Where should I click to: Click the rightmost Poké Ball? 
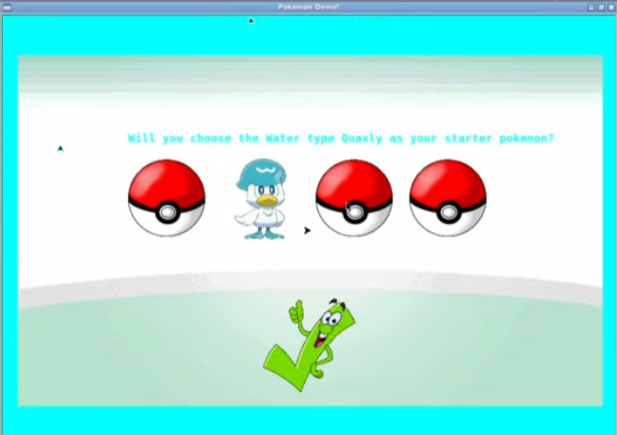448,198
